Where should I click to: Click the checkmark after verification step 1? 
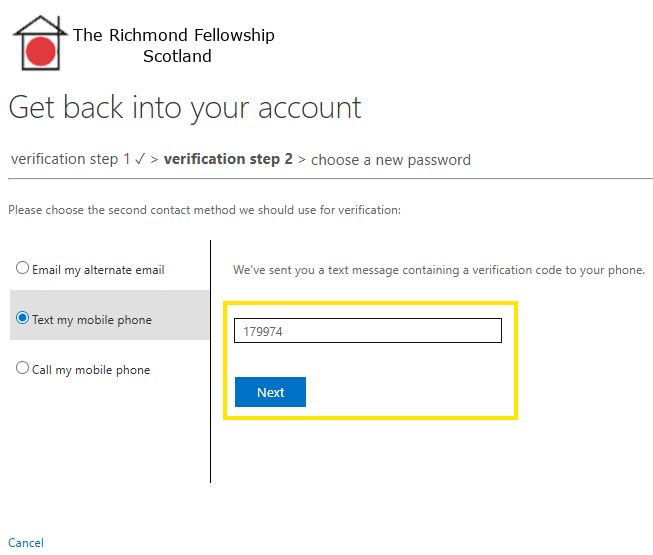[140, 159]
